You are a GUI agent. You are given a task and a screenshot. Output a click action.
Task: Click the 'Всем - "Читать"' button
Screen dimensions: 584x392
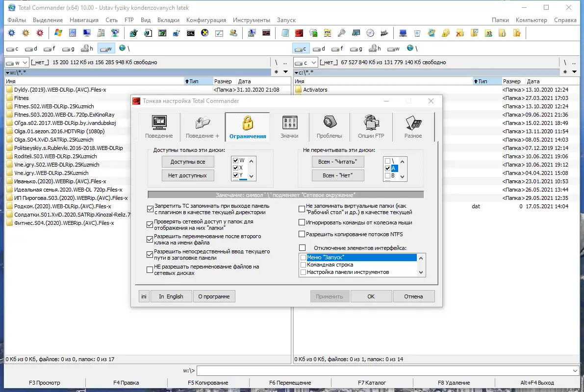coord(338,162)
